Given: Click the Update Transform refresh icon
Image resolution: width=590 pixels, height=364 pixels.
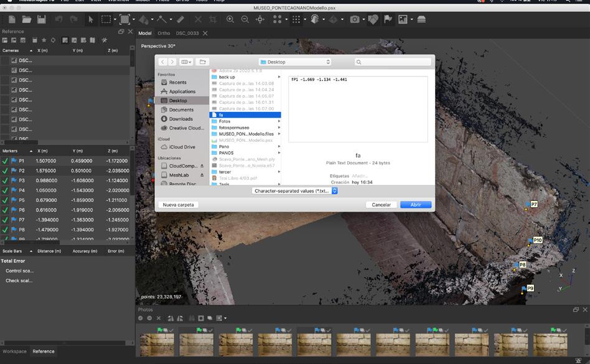Looking at the screenshot, I should [x=53, y=40].
